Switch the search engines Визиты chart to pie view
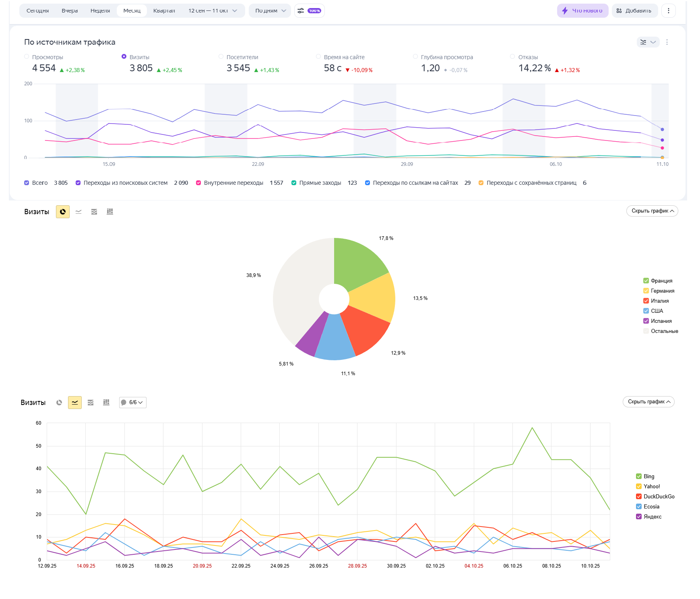Image resolution: width=700 pixels, height=599 pixels. 59,403
